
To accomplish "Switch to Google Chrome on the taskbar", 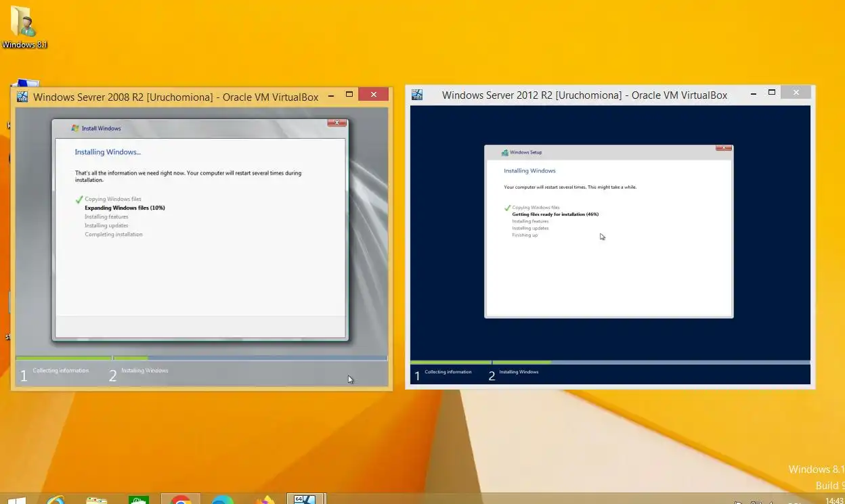I will click(x=181, y=499).
